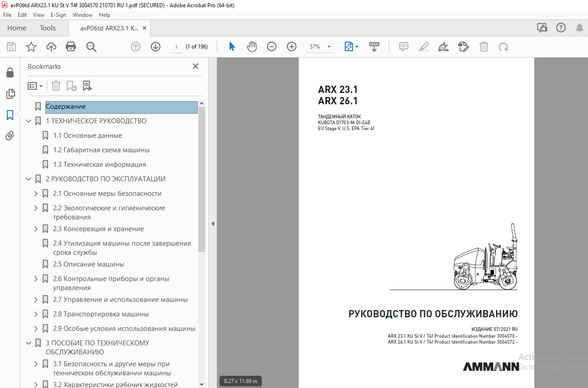The width and height of the screenshot is (588, 388).
Task: Expand 2.8 Транспортировка машины bookmark
Action: pos(36,314)
